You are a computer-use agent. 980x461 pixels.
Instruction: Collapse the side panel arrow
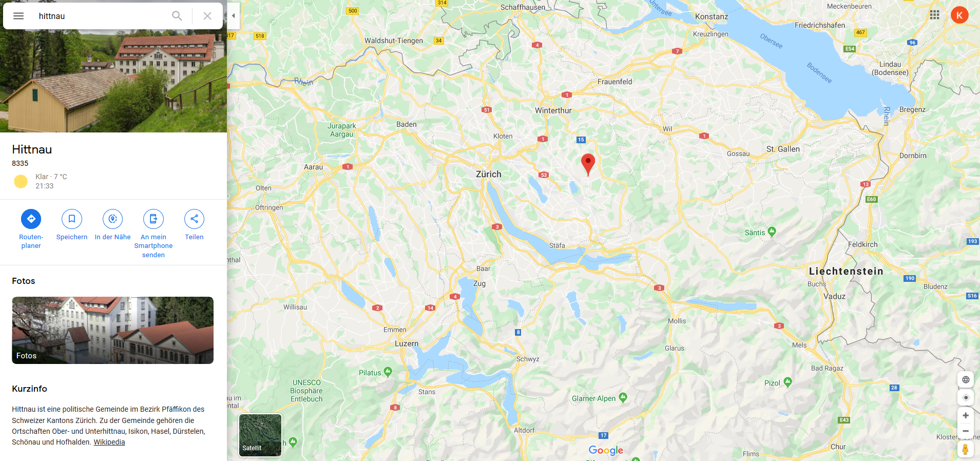[234, 16]
